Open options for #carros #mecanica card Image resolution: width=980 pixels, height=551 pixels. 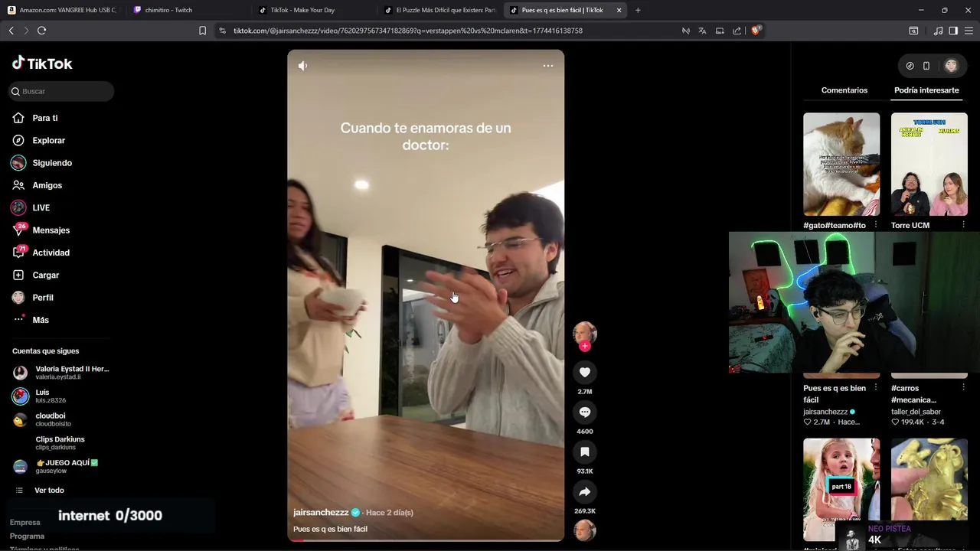[x=964, y=388]
